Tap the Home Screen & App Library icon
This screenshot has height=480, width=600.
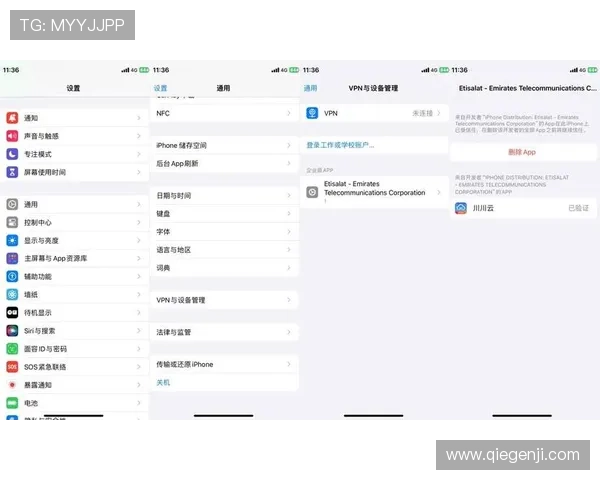(x=12, y=258)
